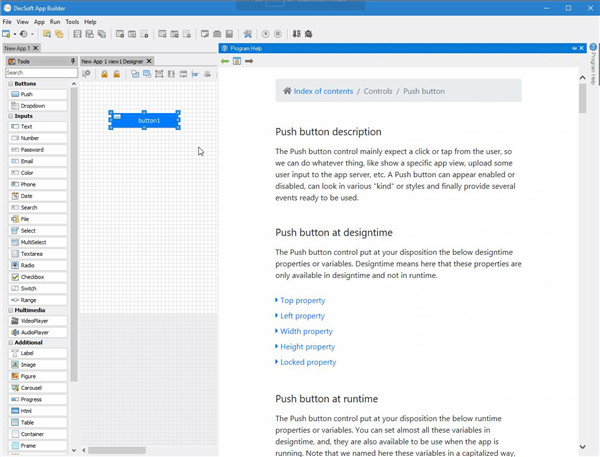Click the first orange padlock designer icon
The height and width of the screenshot is (457, 600).
click(x=104, y=74)
